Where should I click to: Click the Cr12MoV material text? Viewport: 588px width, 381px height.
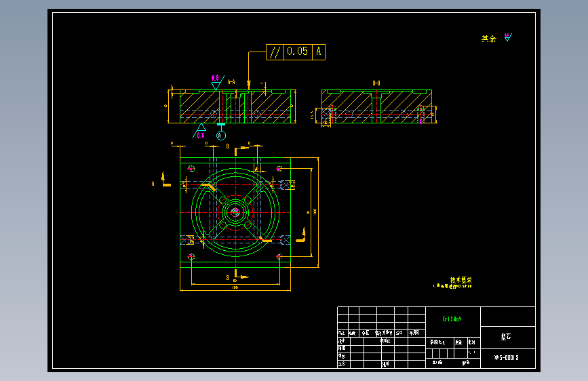click(452, 319)
